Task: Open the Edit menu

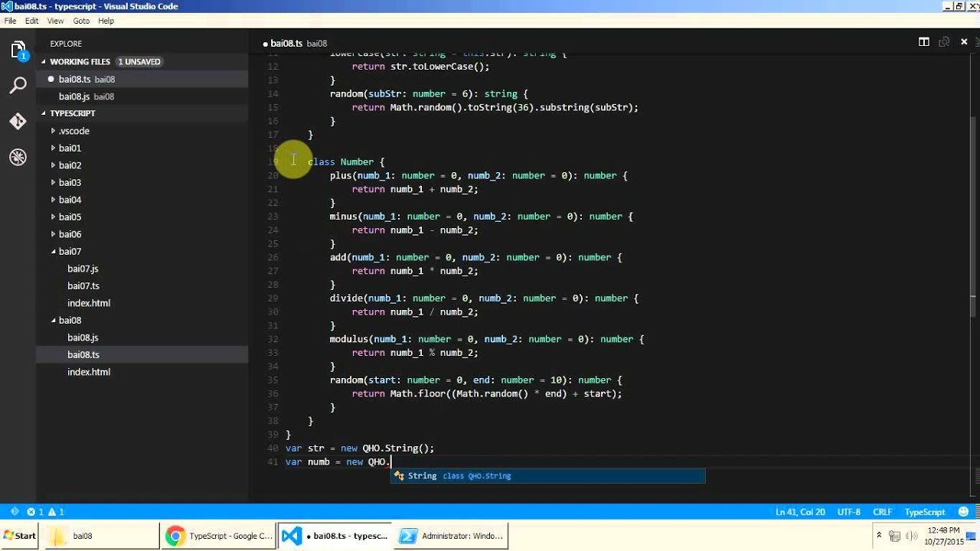Action: [x=31, y=21]
